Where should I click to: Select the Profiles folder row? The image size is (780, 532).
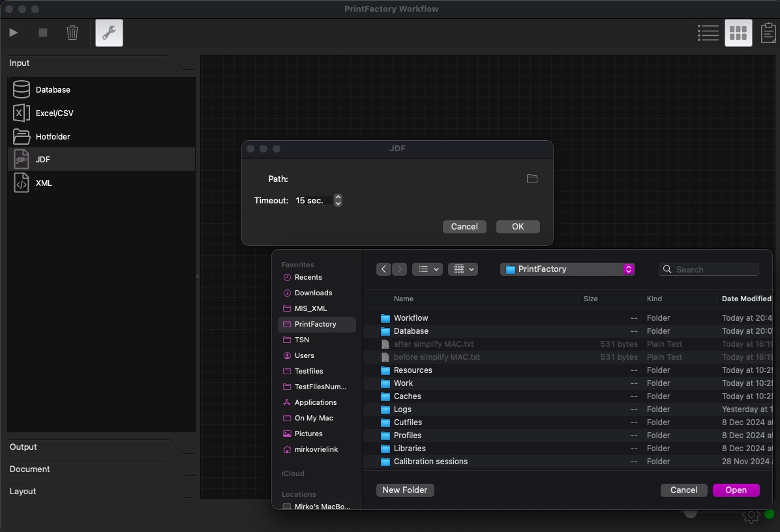pos(568,435)
